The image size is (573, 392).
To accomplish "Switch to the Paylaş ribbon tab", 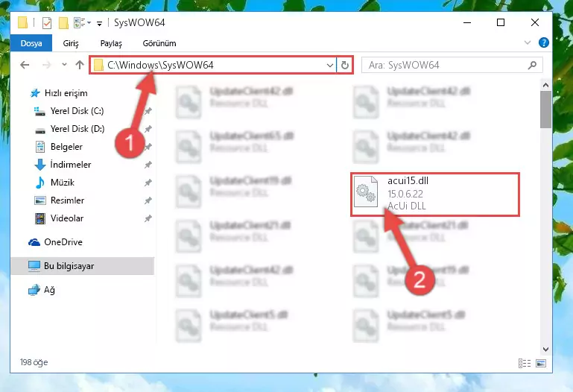I will tap(111, 43).
